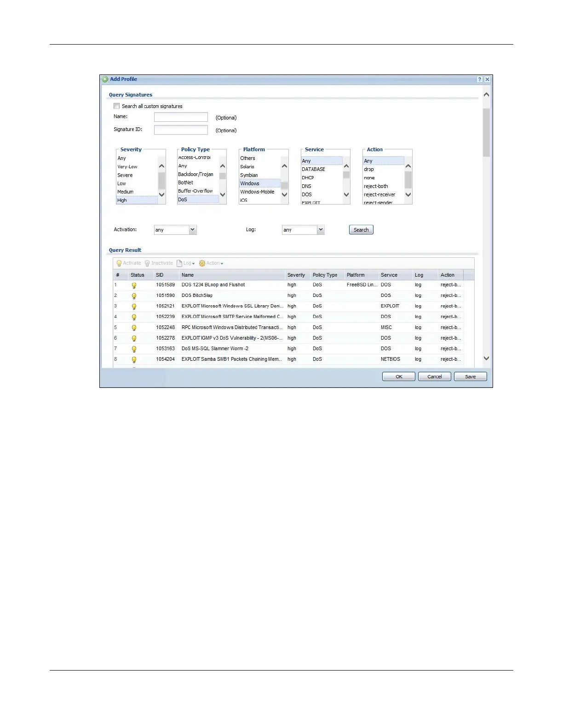Click the OK button
Screen dimensions: 563x728
pyautogui.click(x=399, y=376)
